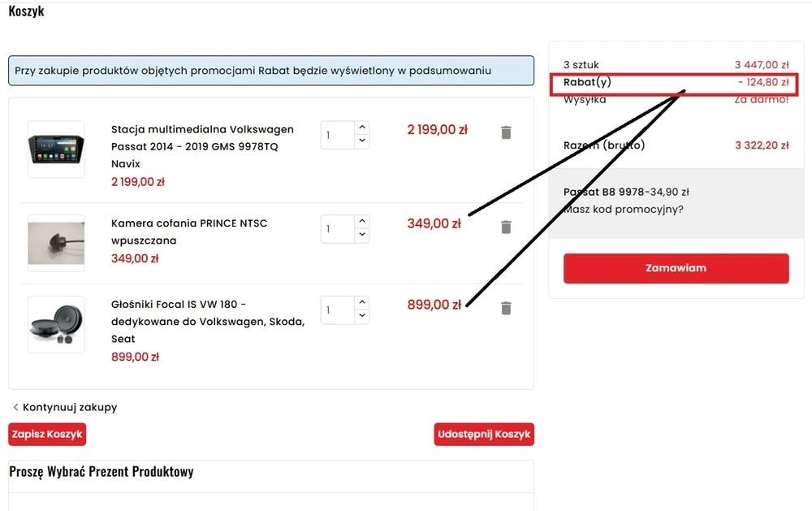Delete the Volkswagen Passat multimedia station item
The height and width of the screenshot is (511, 812).
pos(506,132)
